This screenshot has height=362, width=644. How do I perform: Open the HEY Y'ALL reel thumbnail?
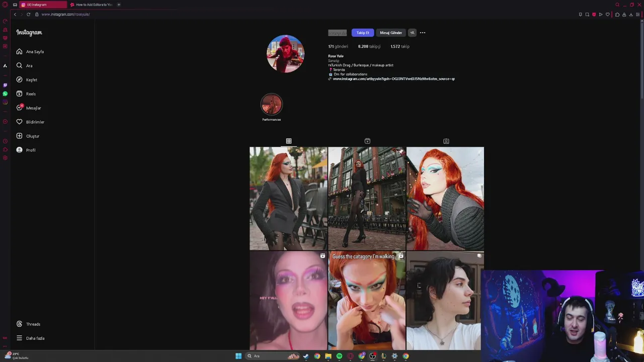click(x=288, y=301)
